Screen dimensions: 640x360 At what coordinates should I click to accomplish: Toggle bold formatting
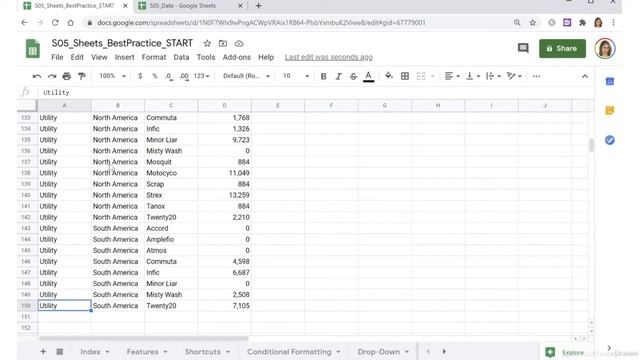323,76
